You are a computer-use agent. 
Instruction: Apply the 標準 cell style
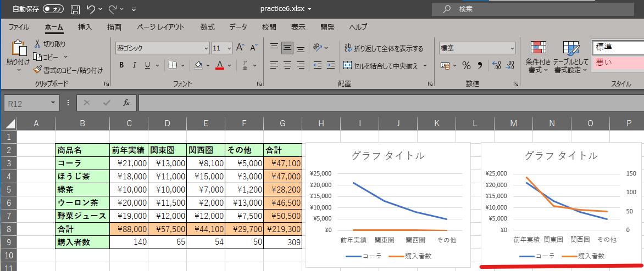tap(618, 47)
